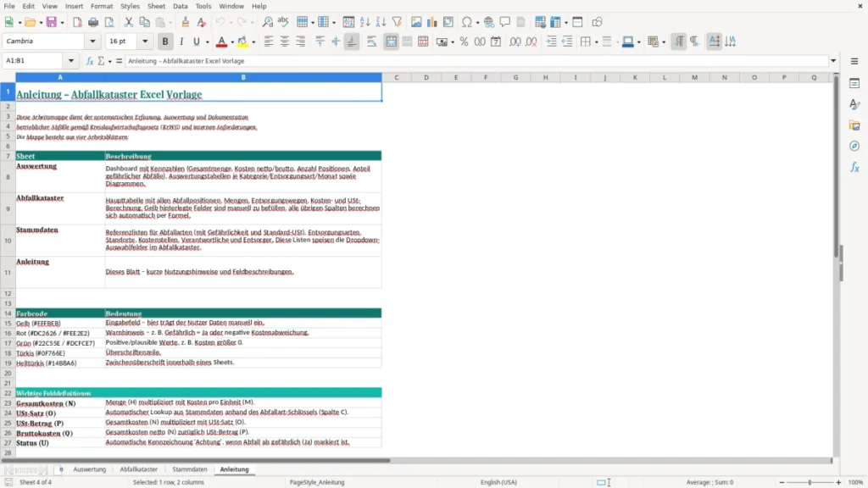
Task: Activate the Clone Formatting paintbrush
Action: (x=186, y=22)
